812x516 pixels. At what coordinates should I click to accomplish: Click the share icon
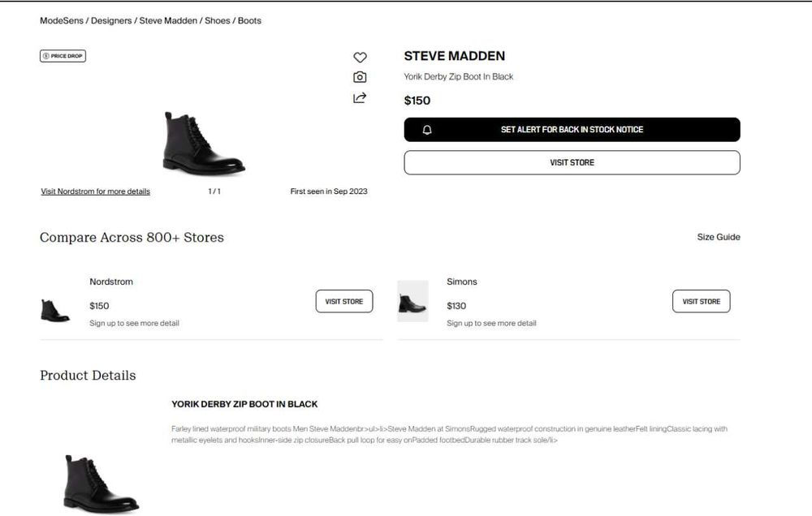click(360, 98)
